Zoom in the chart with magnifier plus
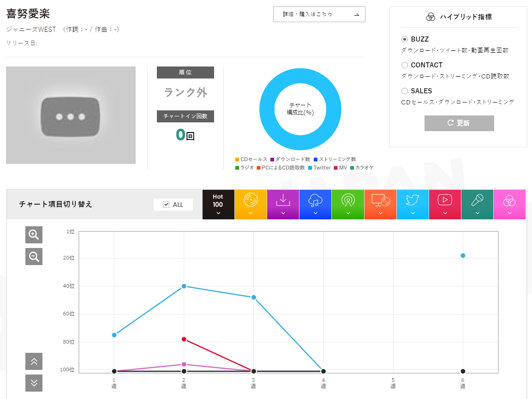 coord(34,235)
